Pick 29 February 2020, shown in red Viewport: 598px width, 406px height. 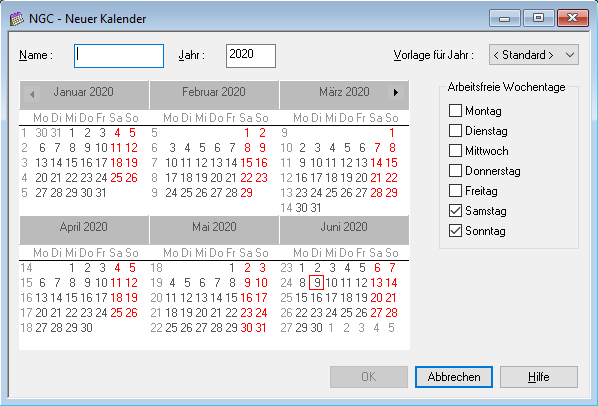(x=246, y=193)
